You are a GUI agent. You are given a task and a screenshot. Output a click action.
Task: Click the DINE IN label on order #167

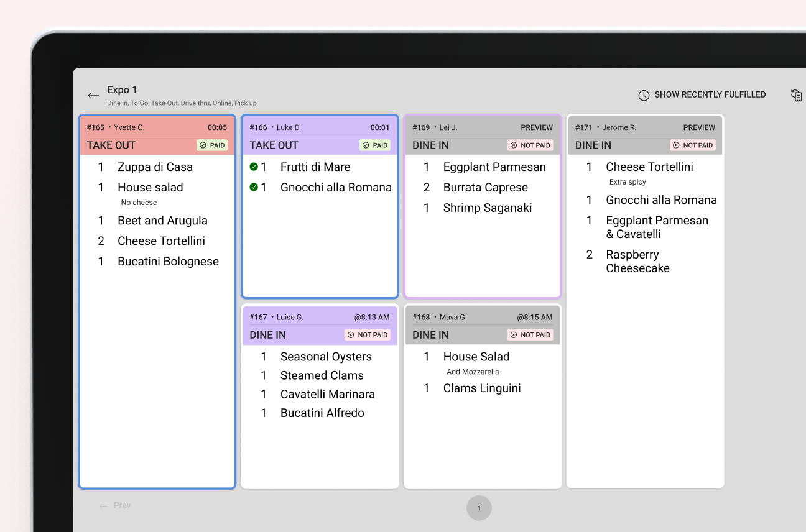(x=268, y=334)
